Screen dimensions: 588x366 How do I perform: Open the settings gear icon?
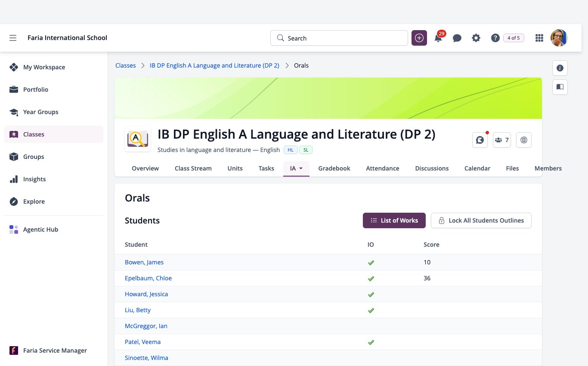click(x=476, y=38)
